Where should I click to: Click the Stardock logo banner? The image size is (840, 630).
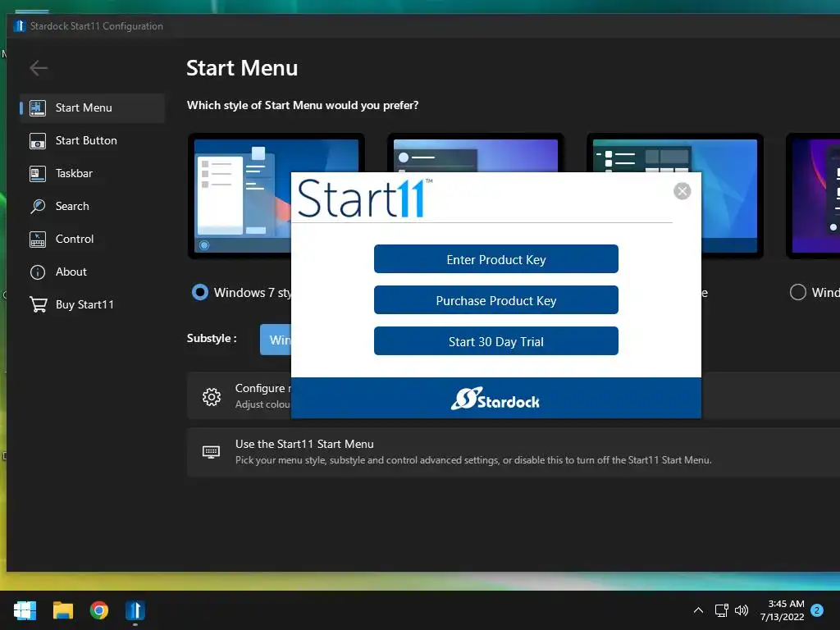[x=496, y=398]
